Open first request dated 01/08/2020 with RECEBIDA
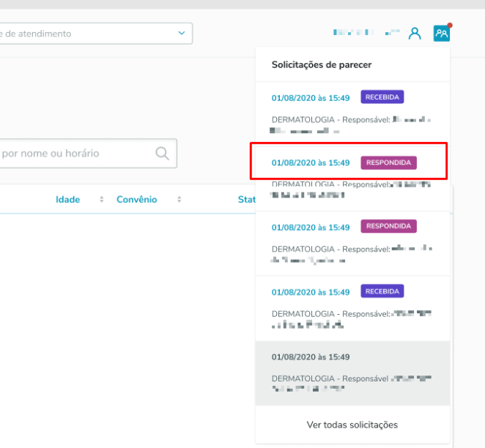Image resolution: width=485 pixels, height=448 pixels. pos(311,98)
